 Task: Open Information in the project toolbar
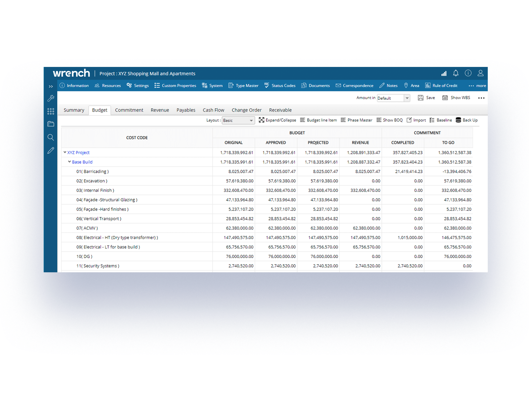[74, 86]
